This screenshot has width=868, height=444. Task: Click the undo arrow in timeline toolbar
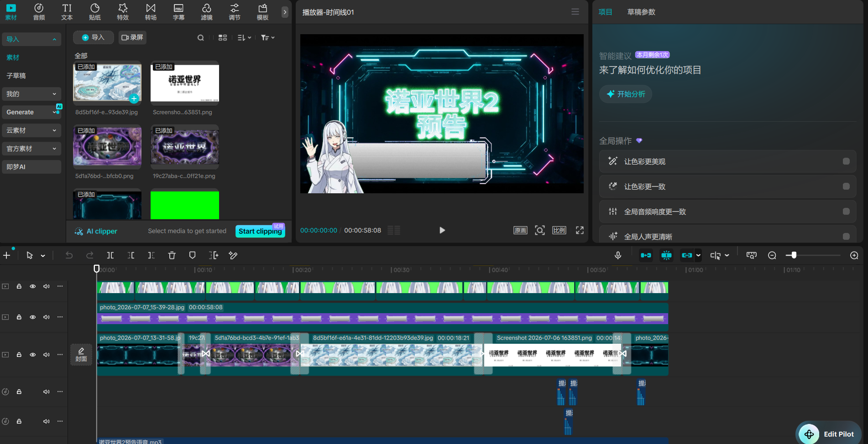[69, 255]
